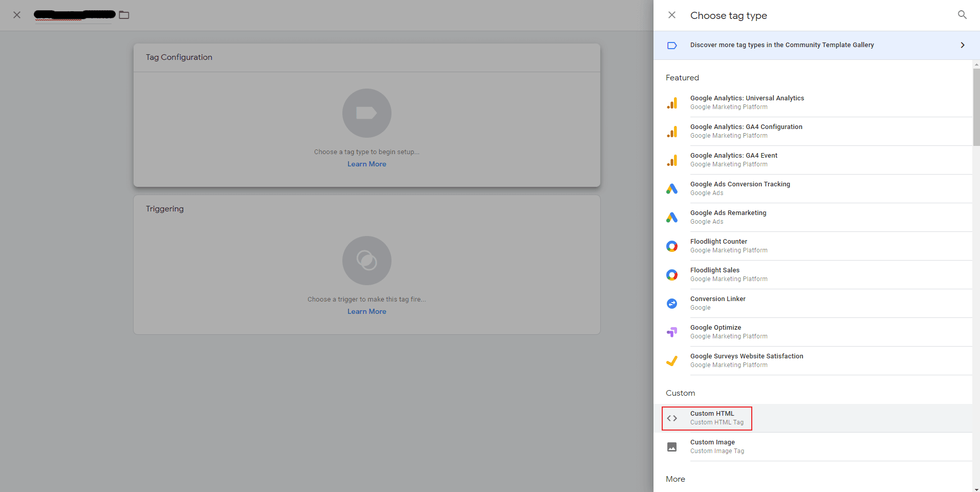Click Google Ads Remarketing logo icon
This screenshot has width=980, height=492.
tap(672, 218)
